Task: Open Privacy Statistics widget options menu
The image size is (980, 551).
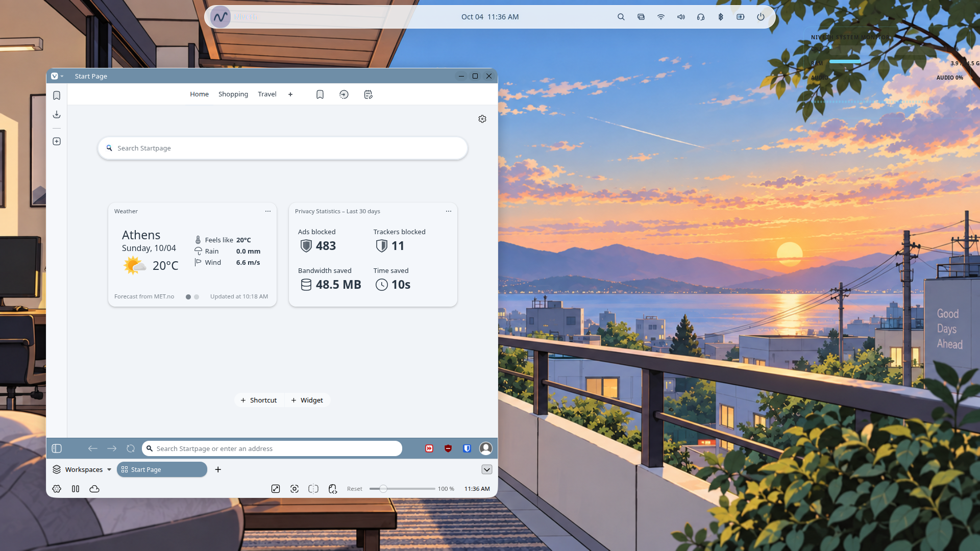Action: tap(449, 211)
